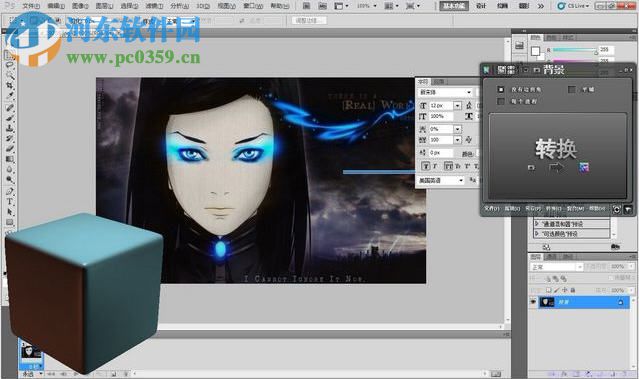Select the Dodge tool
Viewport: 639px width, 379px height.
[x=9, y=179]
